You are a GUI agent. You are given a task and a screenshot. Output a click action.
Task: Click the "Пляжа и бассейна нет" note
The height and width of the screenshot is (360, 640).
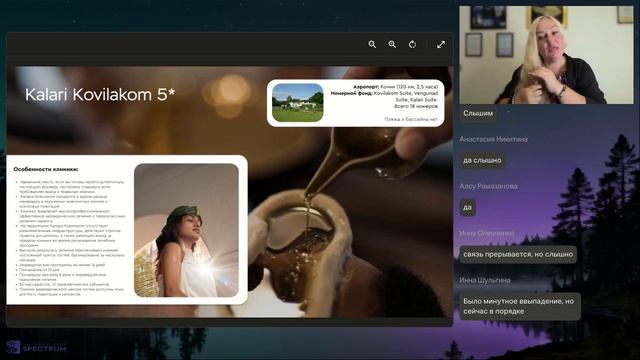click(x=411, y=119)
